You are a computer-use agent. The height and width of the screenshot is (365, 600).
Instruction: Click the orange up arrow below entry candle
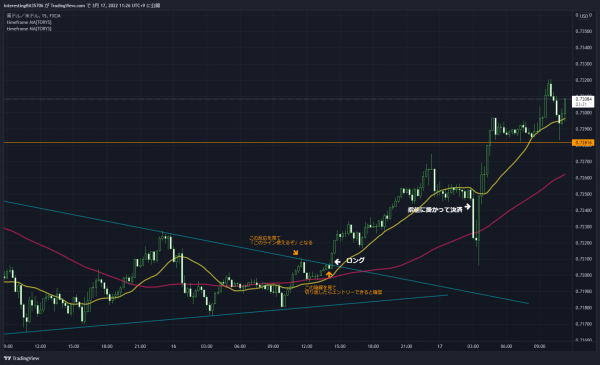click(329, 274)
